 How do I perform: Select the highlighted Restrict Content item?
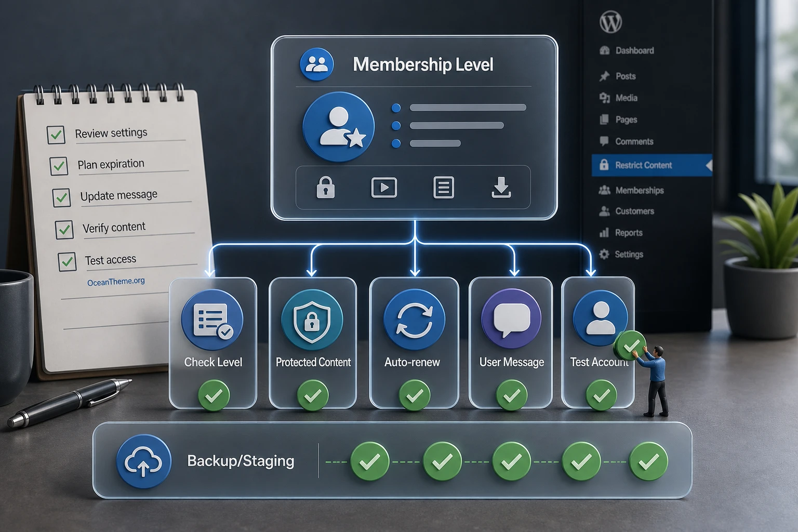pyautogui.click(x=651, y=165)
